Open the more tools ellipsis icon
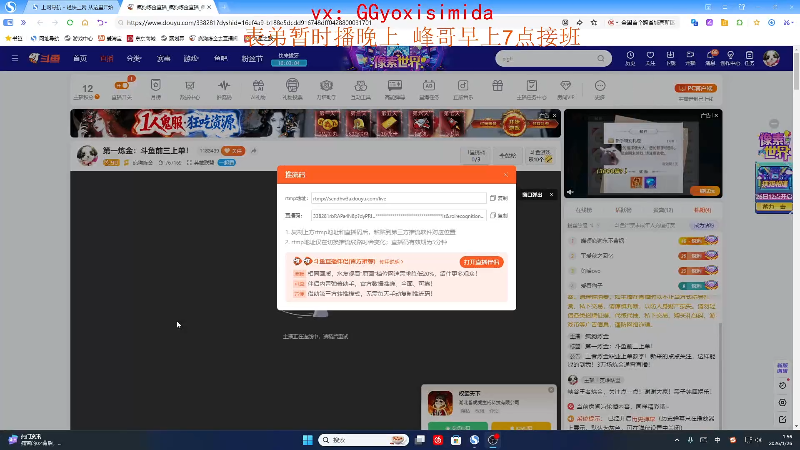800x450 pixels. 600,89
